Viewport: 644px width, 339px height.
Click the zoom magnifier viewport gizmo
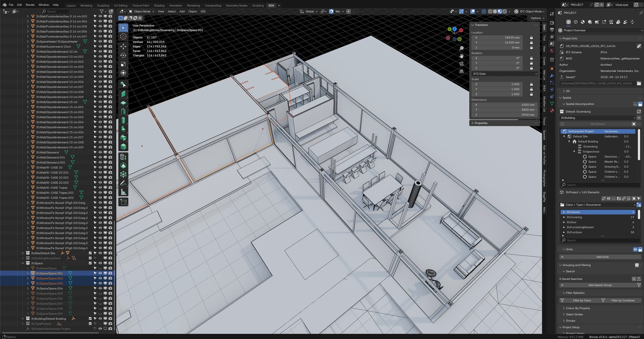coord(462,48)
